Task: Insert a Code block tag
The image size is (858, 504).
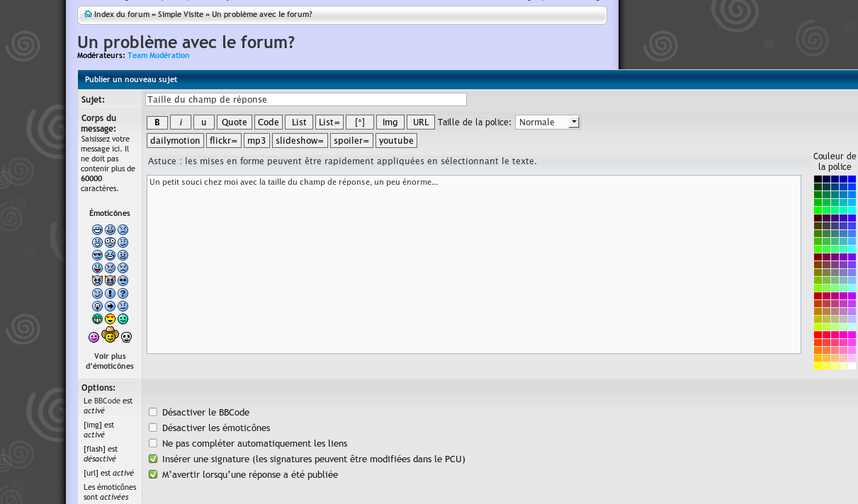Action: (268, 122)
